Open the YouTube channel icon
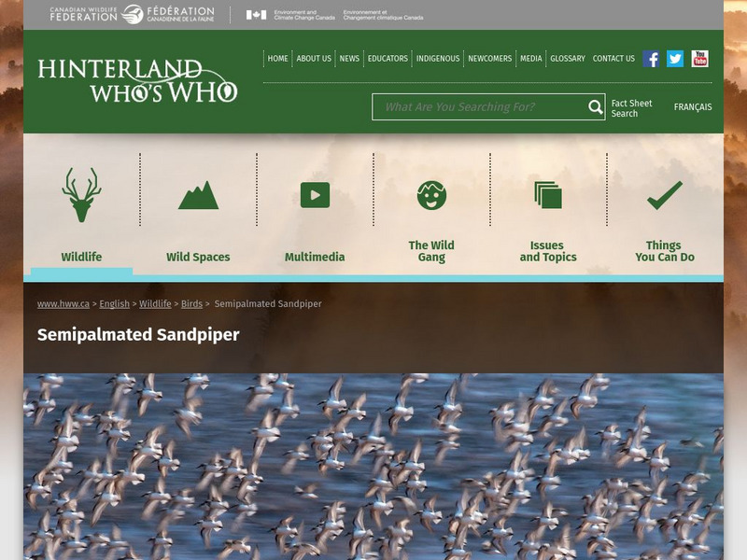 point(699,59)
